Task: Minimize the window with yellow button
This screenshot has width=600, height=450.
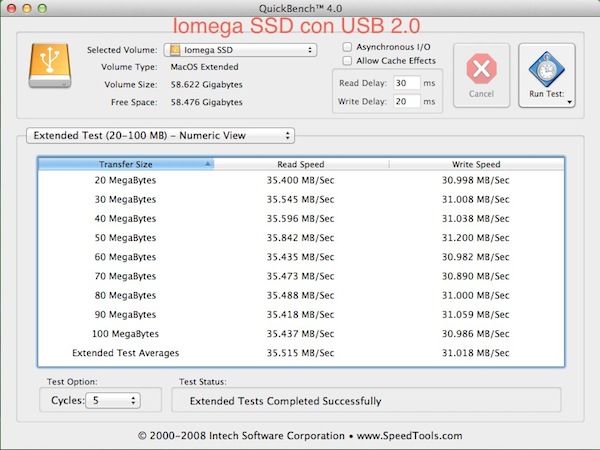Action: coord(27,8)
